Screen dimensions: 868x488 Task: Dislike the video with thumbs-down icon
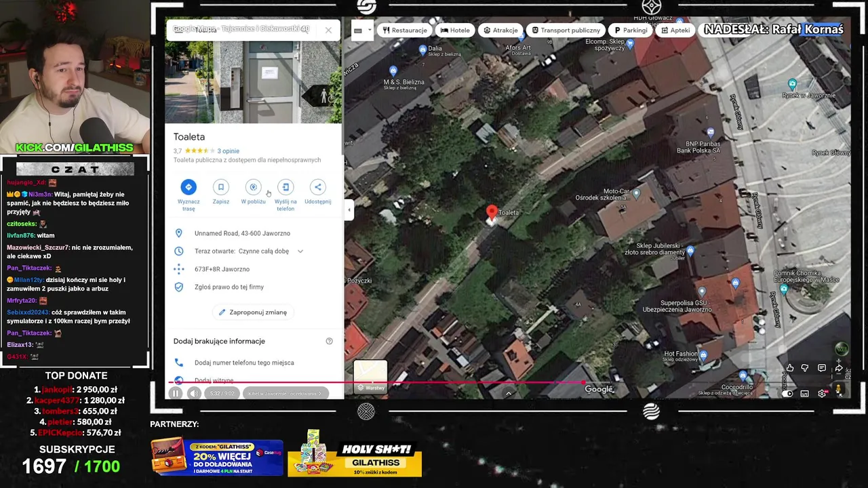805,368
